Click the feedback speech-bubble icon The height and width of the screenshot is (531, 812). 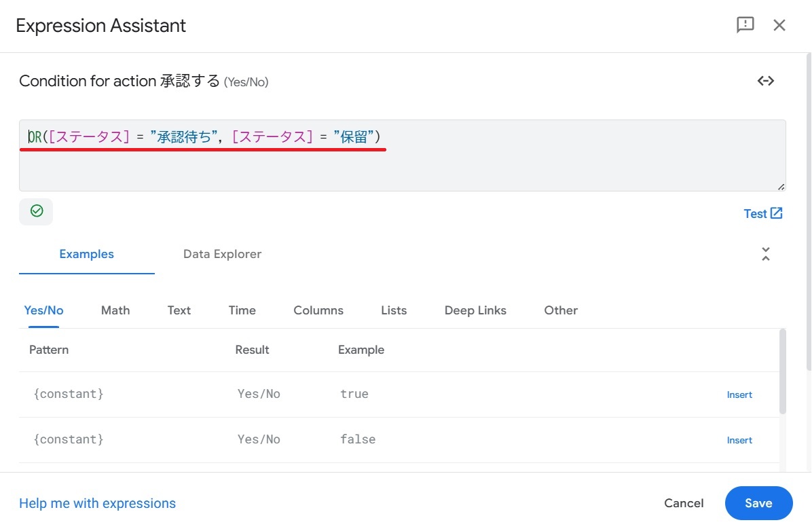tap(745, 25)
